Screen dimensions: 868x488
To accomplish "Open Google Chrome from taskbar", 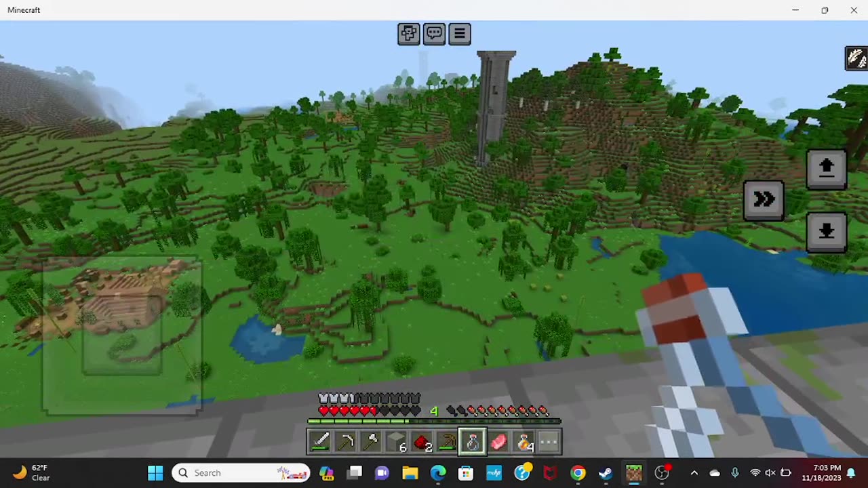I will point(578,473).
